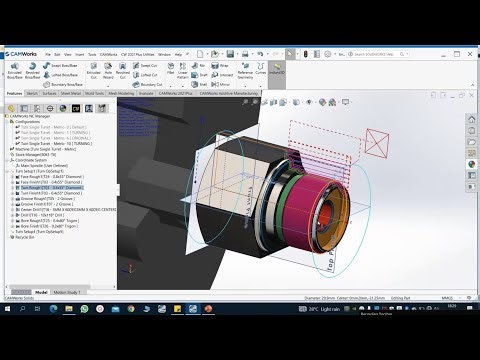Open the Insert menu
Screen dimensions: 480x360
(80, 54)
